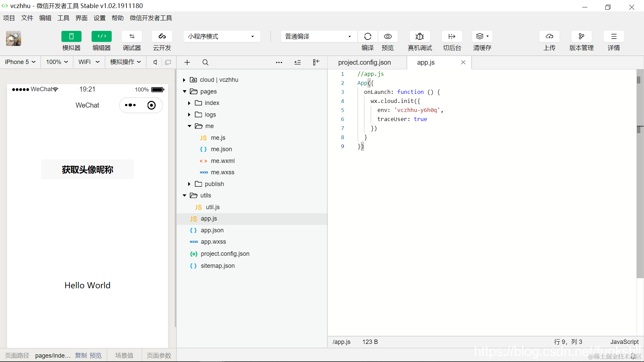The width and height of the screenshot is (644, 362).
Task: Open the Tools menu
Action: coord(63,18)
